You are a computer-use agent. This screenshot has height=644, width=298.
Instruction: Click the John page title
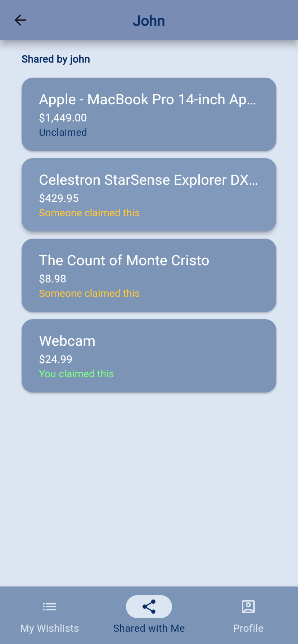point(149,21)
